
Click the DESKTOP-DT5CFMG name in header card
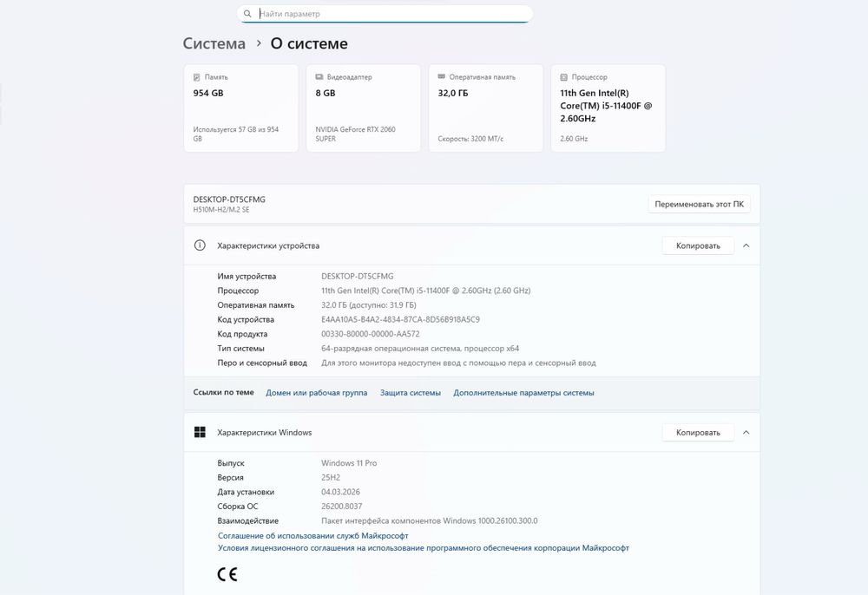(229, 199)
